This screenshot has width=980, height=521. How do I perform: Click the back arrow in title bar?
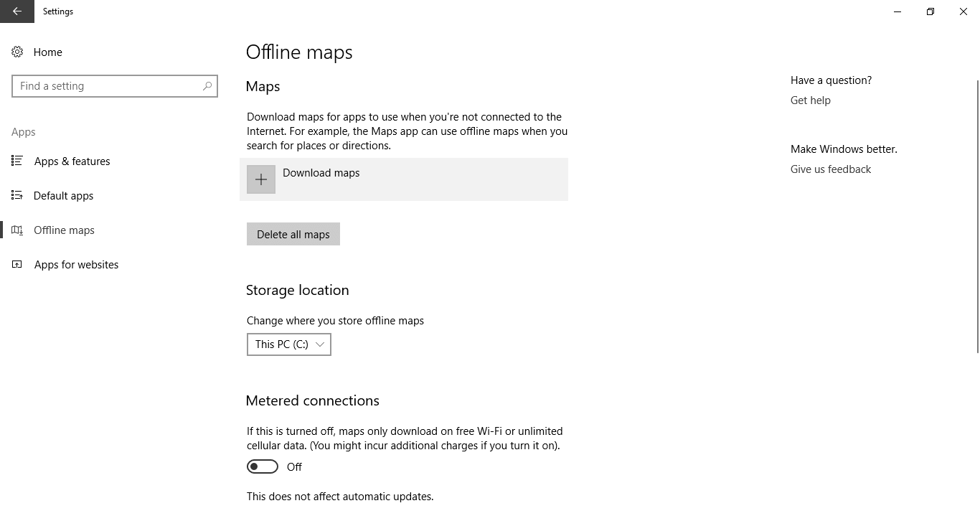(17, 11)
